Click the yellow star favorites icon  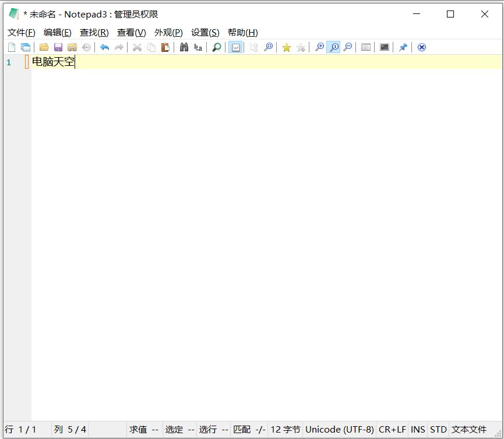click(287, 48)
